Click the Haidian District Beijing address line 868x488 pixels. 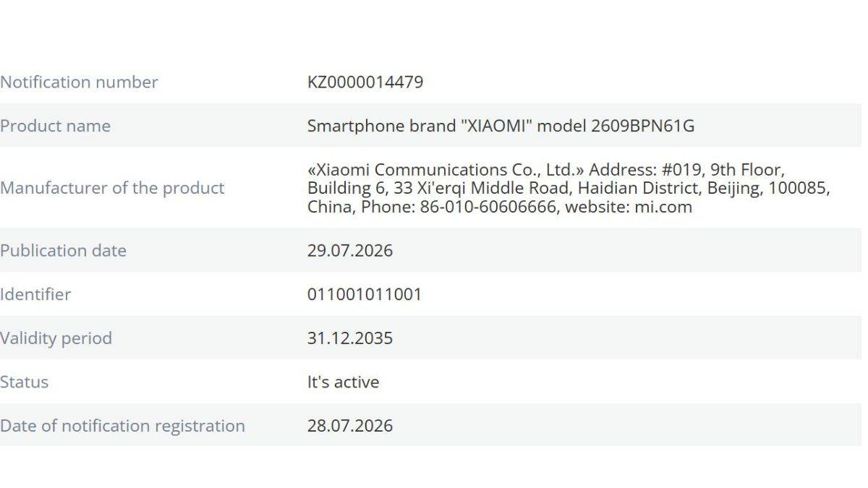569,189
